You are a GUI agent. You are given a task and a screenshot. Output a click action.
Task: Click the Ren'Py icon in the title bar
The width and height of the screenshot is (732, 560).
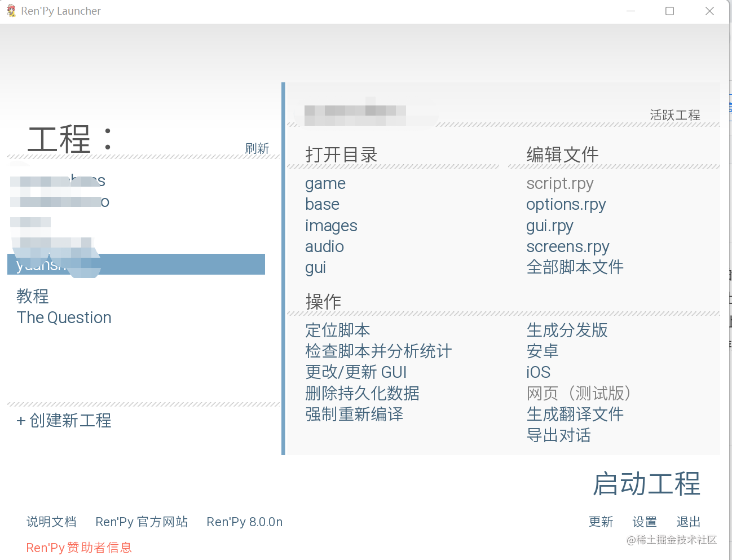pyautogui.click(x=10, y=11)
